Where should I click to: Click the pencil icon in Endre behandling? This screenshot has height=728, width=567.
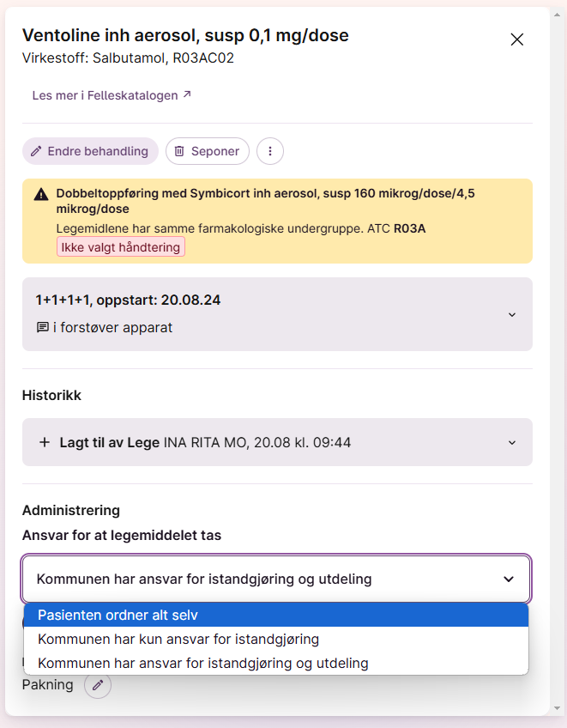click(36, 151)
